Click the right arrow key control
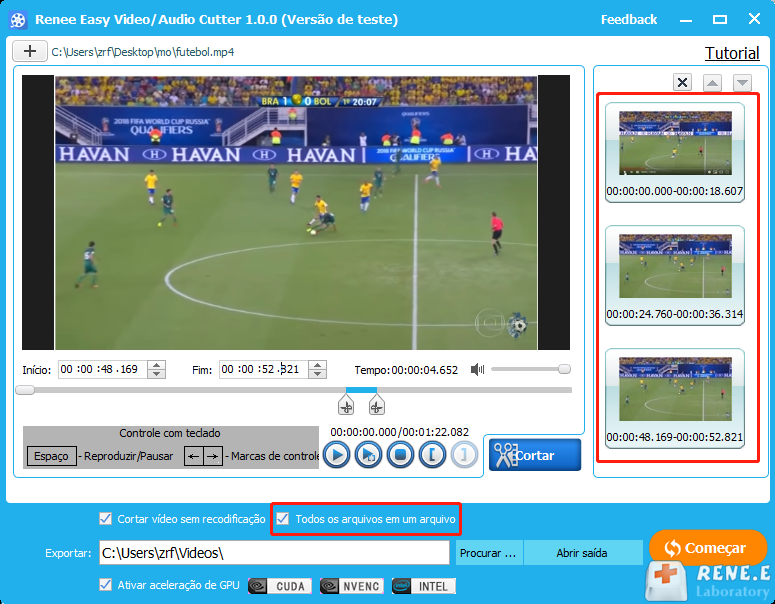This screenshot has height=604, width=775. [213, 456]
